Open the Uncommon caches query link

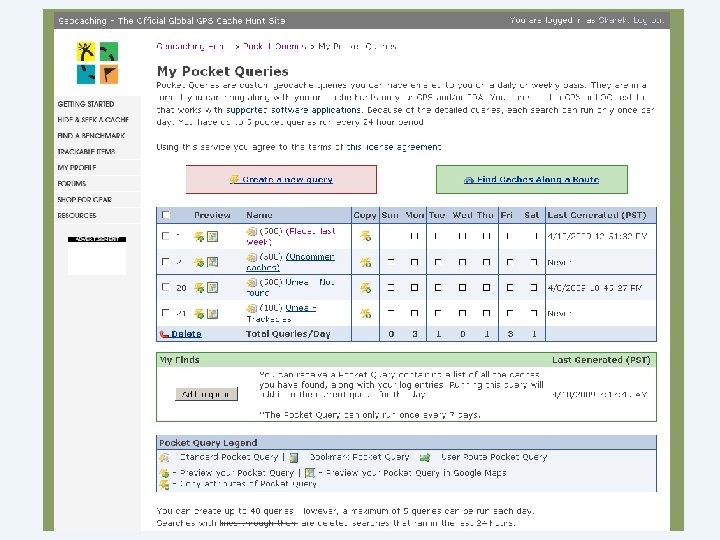click(x=290, y=262)
